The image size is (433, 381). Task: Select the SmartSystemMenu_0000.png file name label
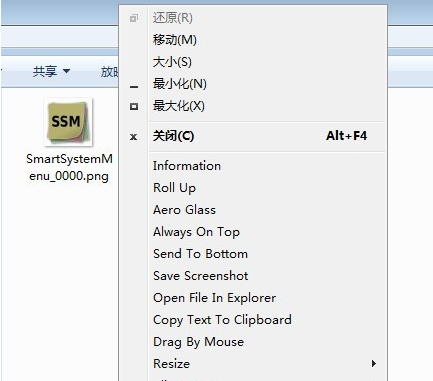coord(69,167)
